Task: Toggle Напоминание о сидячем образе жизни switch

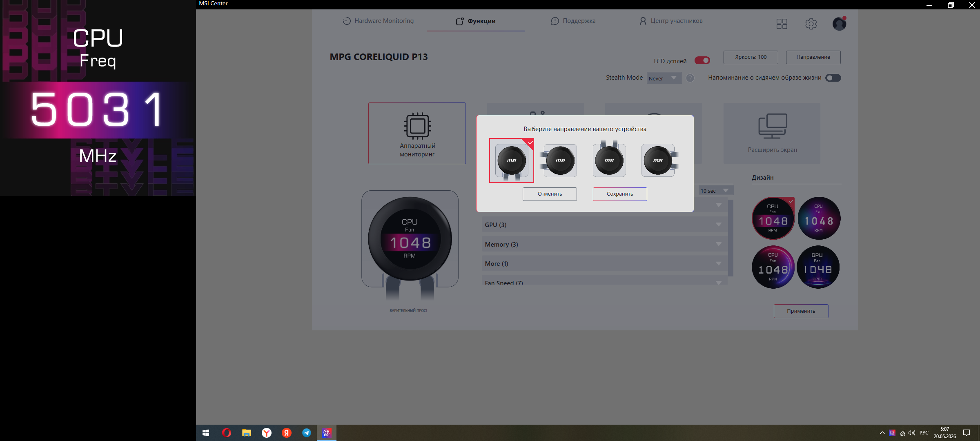Action: coord(833,78)
